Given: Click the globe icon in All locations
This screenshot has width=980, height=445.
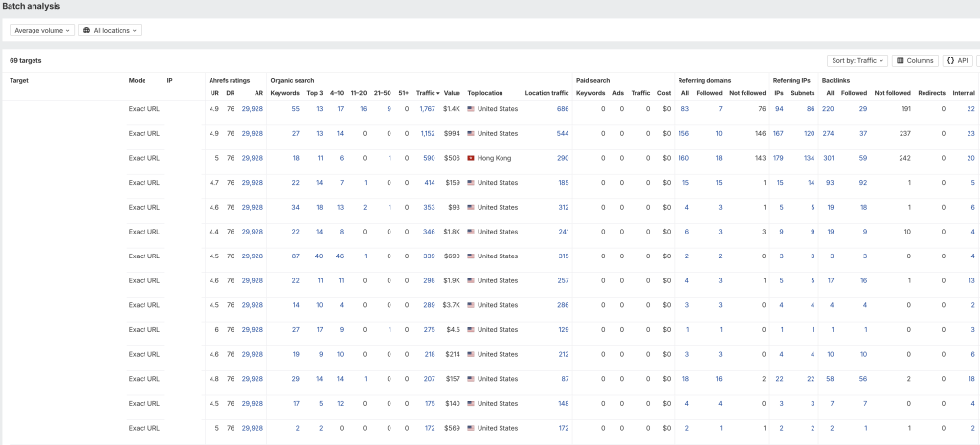Looking at the screenshot, I should (86, 30).
